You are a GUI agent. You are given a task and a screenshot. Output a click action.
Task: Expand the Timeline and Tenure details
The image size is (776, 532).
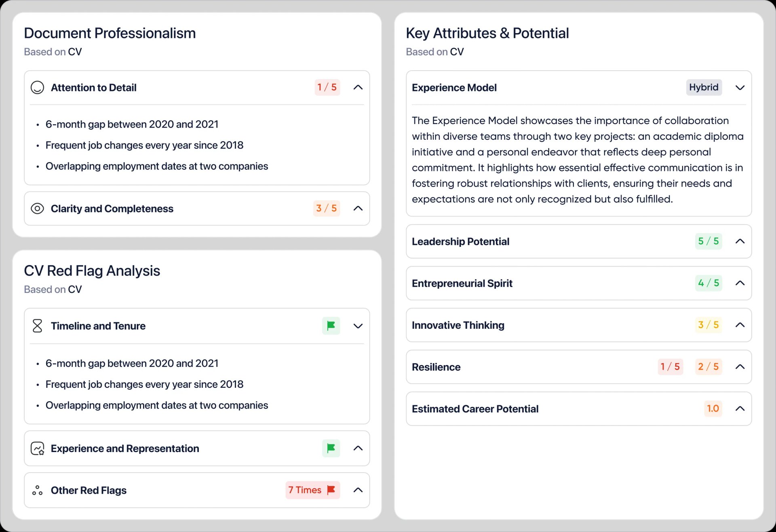click(x=358, y=326)
